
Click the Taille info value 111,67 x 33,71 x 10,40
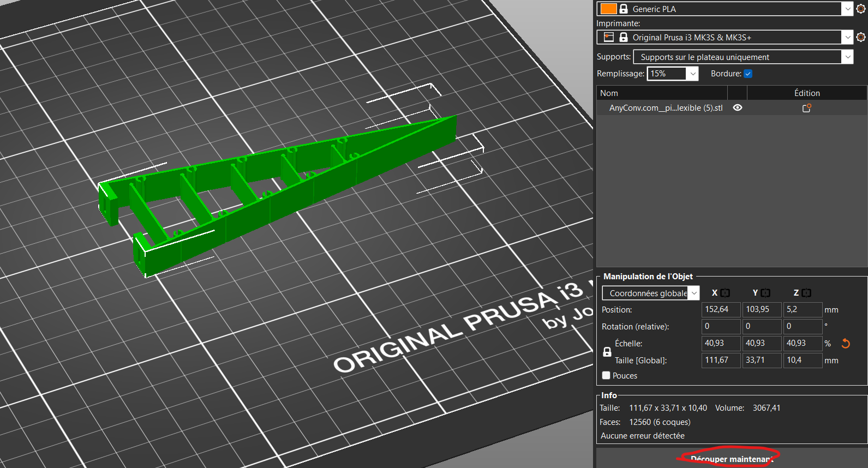point(668,408)
